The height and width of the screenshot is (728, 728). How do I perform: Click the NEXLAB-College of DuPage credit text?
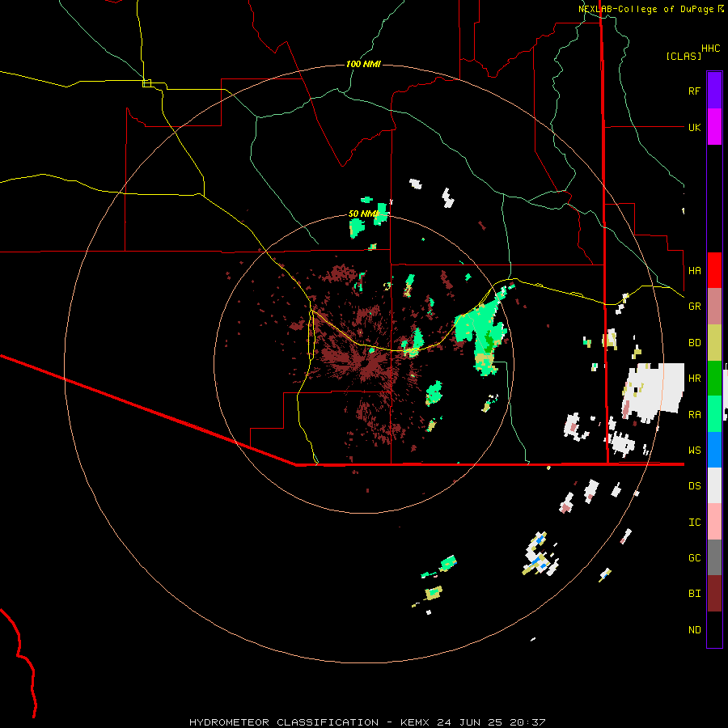point(645,9)
